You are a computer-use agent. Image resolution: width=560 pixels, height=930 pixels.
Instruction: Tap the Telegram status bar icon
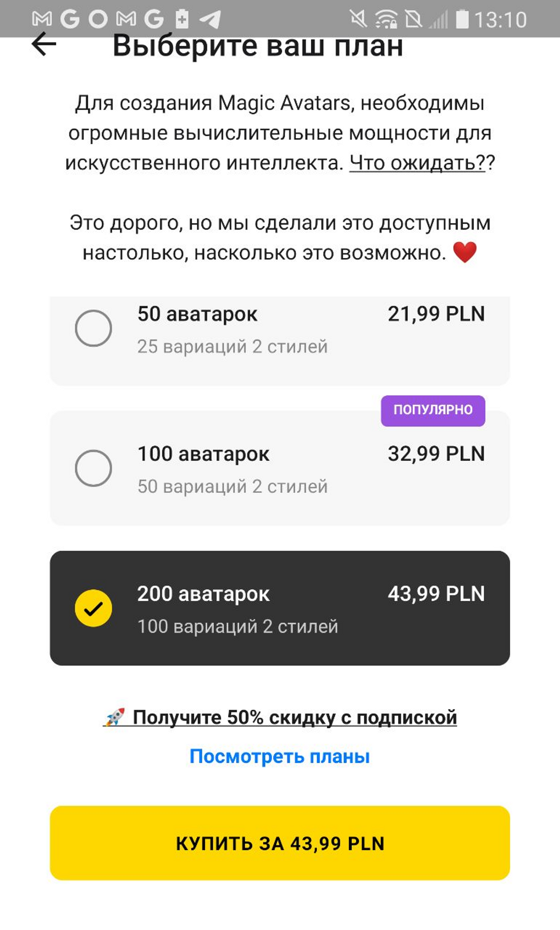(210, 19)
